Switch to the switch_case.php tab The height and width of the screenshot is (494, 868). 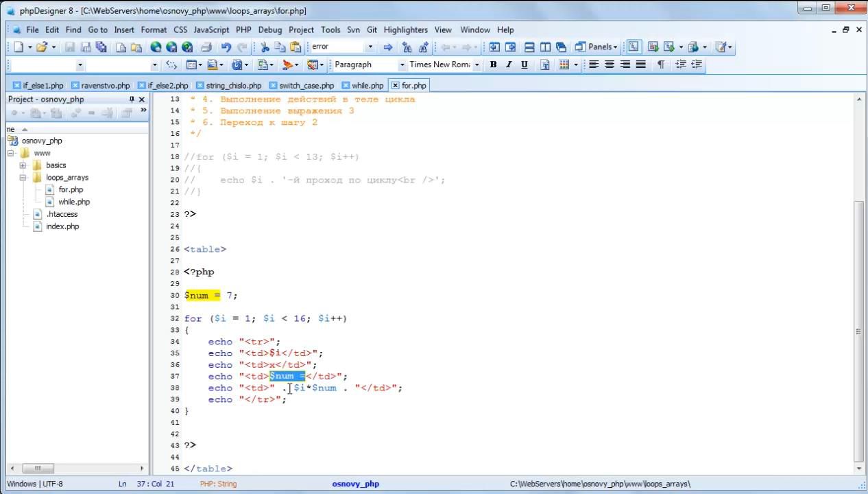pyautogui.click(x=302, y=86)
